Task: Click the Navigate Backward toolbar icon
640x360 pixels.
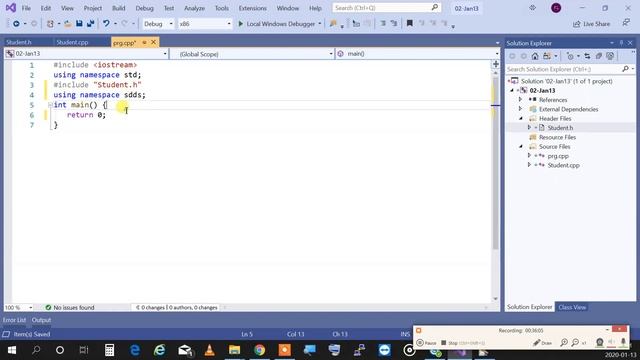Action: pos(16,24)
